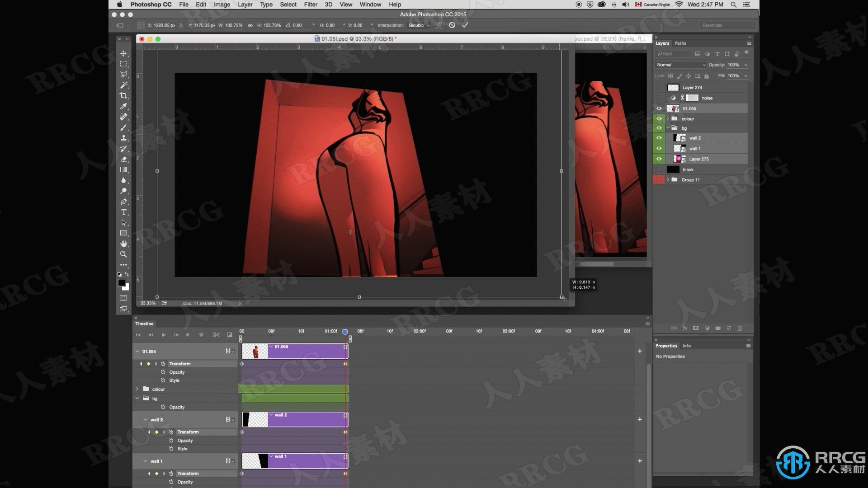
Task: Select the Rectangular Marquee tool
Action: tap(123, 64)
